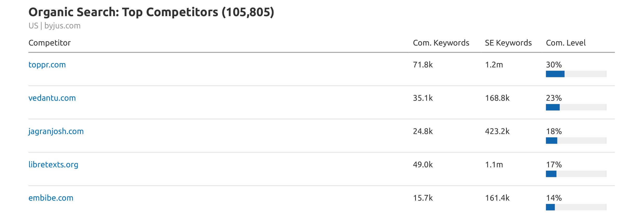Click the Competitor column header
644x223 pixels.
(50, 43)
